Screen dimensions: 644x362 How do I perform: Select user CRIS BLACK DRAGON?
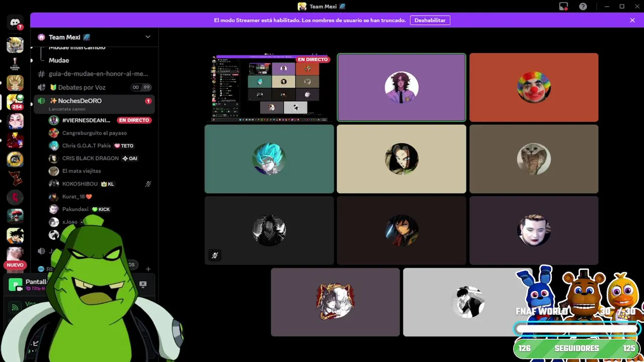pos(90,158)
